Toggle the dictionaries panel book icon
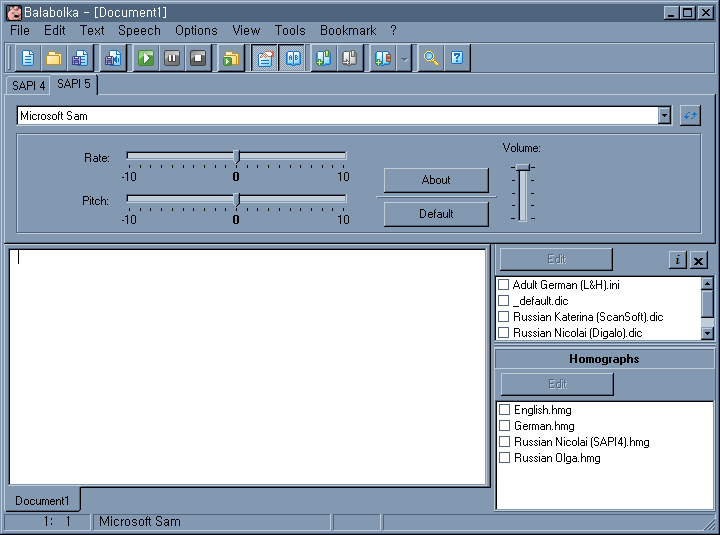 click(293, 58)
